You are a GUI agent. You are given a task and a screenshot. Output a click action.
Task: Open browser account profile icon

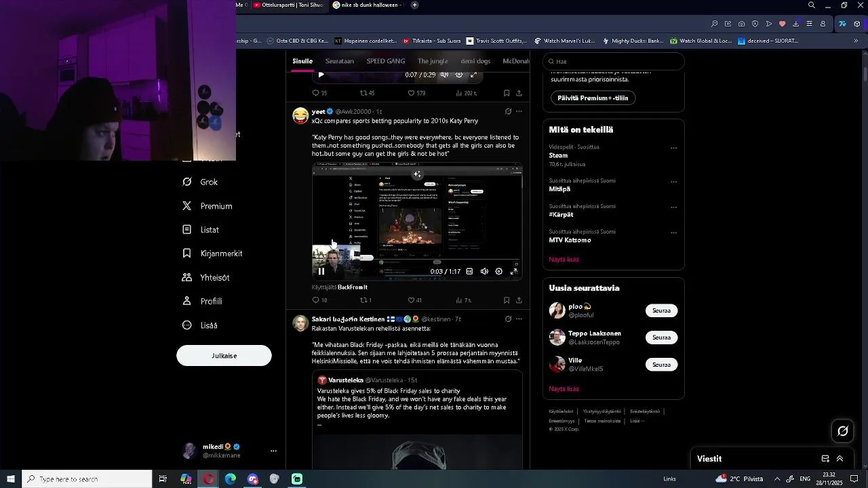[823, 24]
